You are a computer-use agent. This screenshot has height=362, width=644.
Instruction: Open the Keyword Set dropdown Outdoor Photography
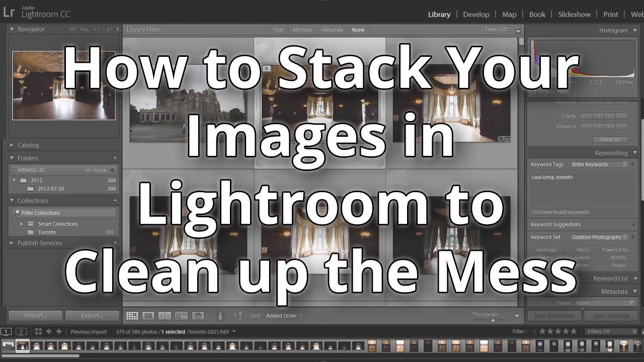point(599,237)
